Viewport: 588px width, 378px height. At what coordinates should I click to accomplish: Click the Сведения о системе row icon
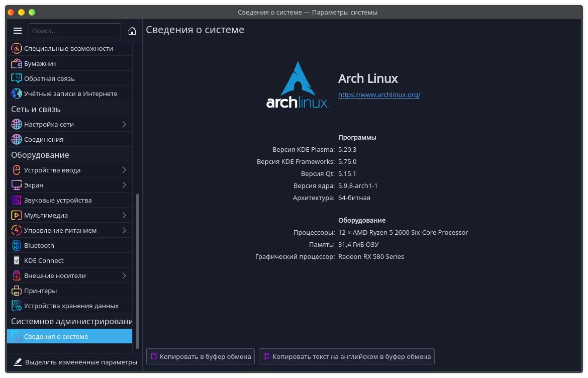16,336
